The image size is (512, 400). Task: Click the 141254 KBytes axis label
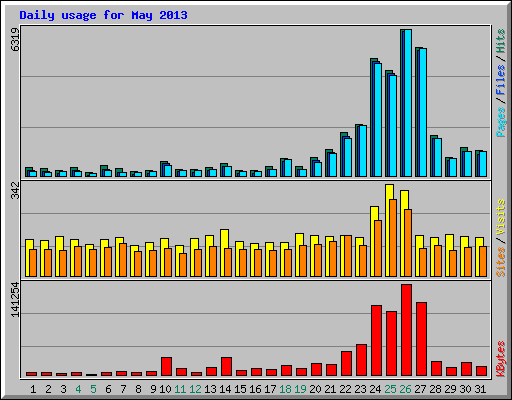[15, 300]
